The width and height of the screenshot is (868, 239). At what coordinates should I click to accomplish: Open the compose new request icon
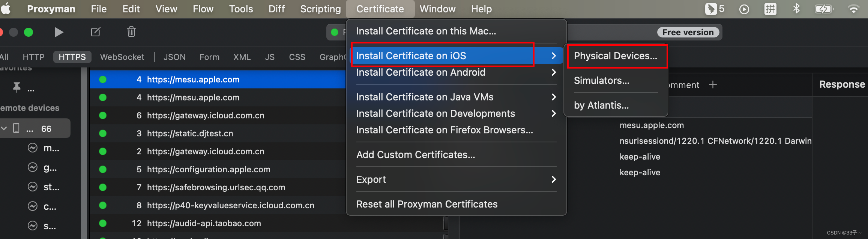[x=96, y=32]
